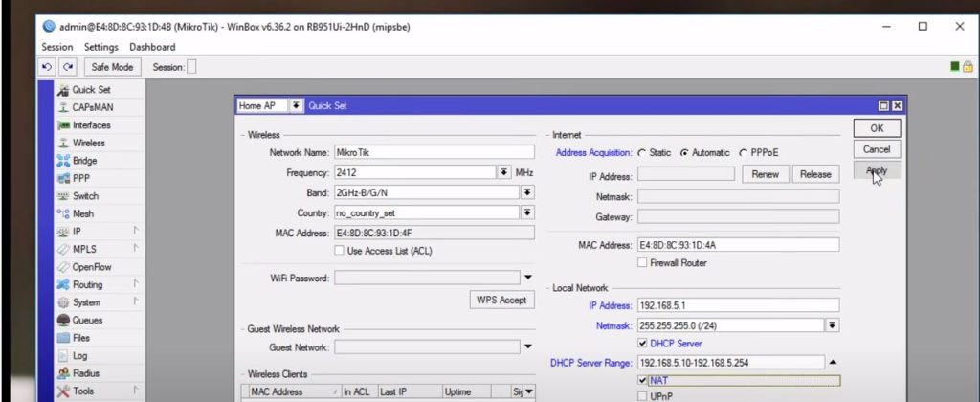Open Wireless Clients column selector dropdown
The height and width of the screenshot is (402, 980).
click(x=528, y=391)
